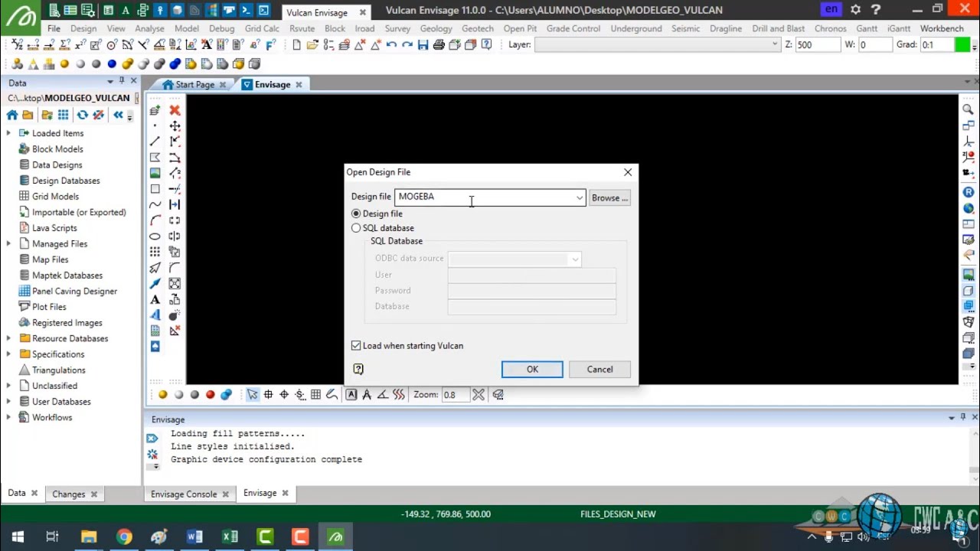Select the line drawing tool
Viewport: 980px width, 551px height.
pyautogui.click(x=155, y=142)
